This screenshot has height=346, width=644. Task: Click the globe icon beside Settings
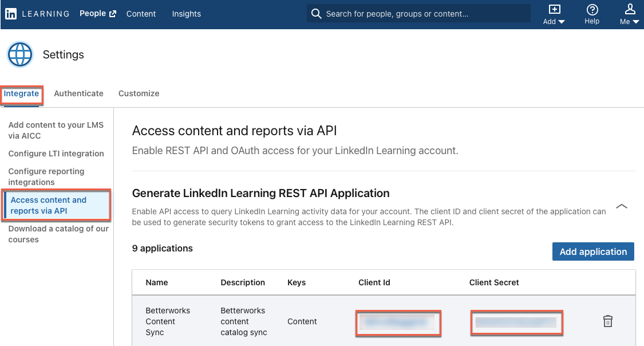[x=20, y=54]
